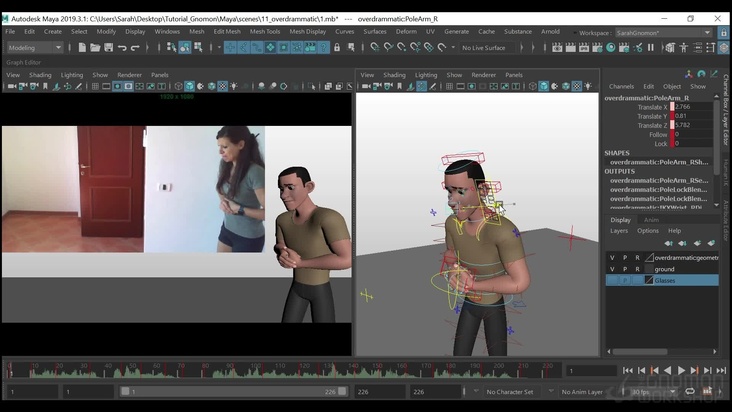Open Layers menu in layer editor
The width and height of the screenshot is (732, 412).
tap(619, 231)
